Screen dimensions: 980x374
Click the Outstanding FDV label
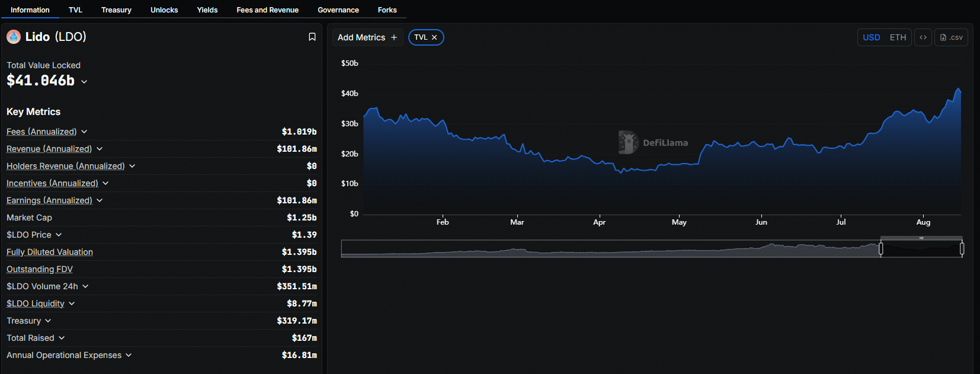[40, 269]
